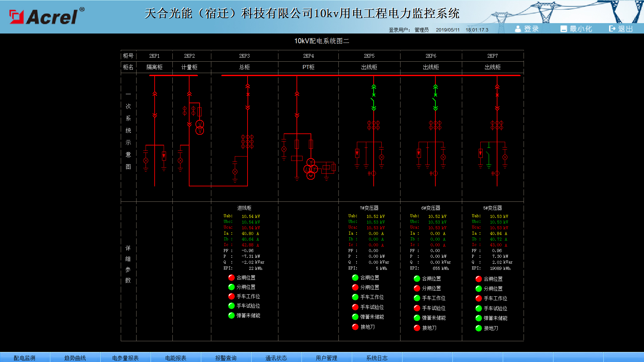644x362 pixels.
Task: Click the current transformer symbol in 2KP5
Action: point(373,125)
